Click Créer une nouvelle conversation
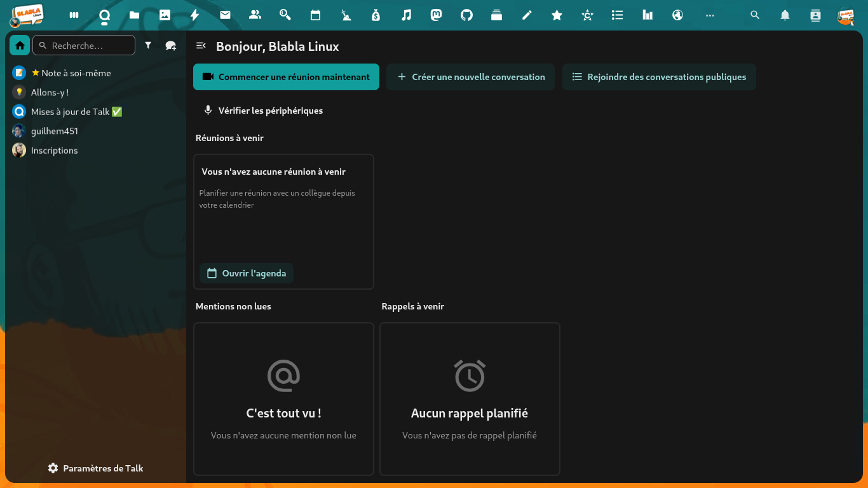The width and height of the screenshot is (868, 488). click(x=470, y=77)
